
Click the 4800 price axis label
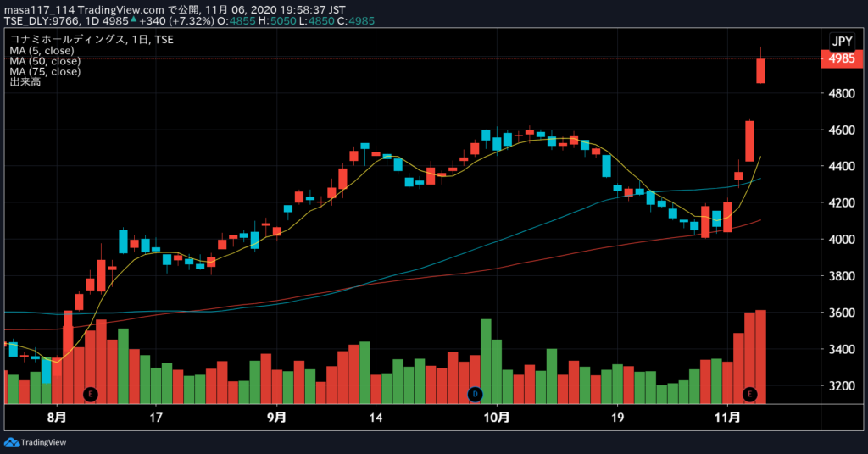pos(842,94)
